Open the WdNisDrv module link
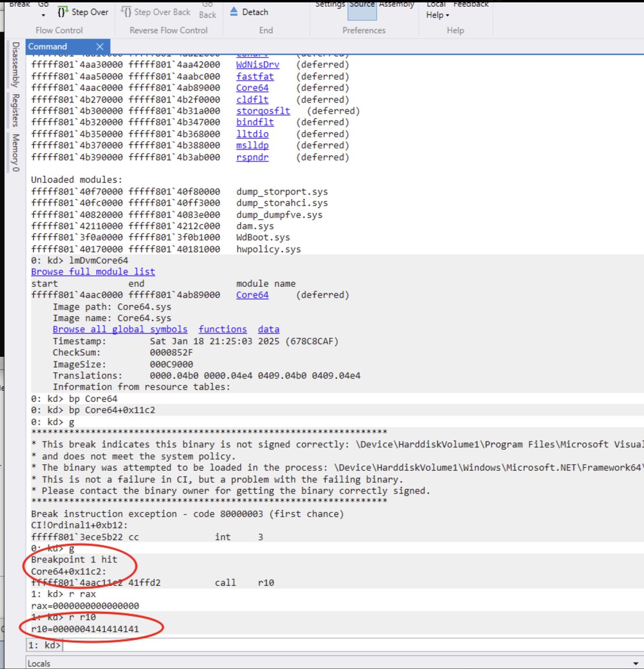Image resolution: width=644 pixels, height=669 pixels. [258, 65]
